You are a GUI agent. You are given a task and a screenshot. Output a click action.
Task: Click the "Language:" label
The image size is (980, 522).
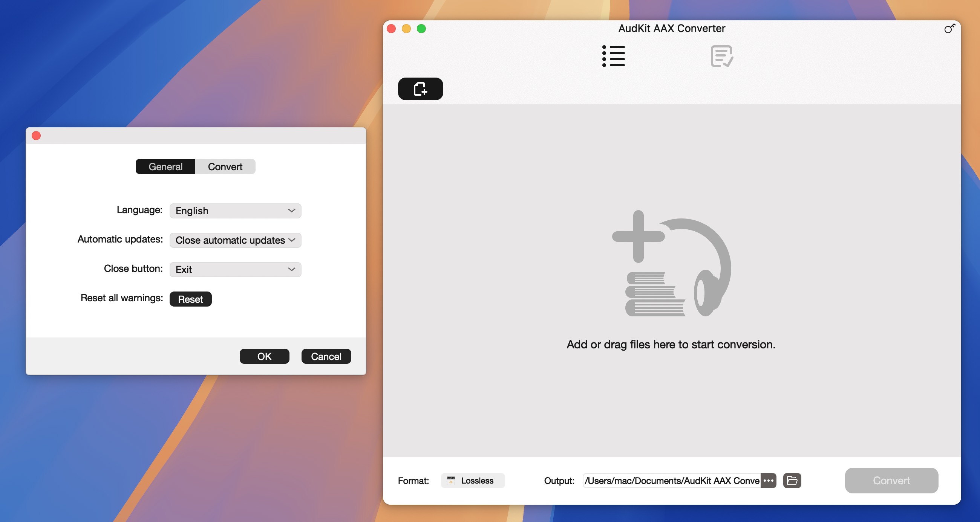[139, 210]
